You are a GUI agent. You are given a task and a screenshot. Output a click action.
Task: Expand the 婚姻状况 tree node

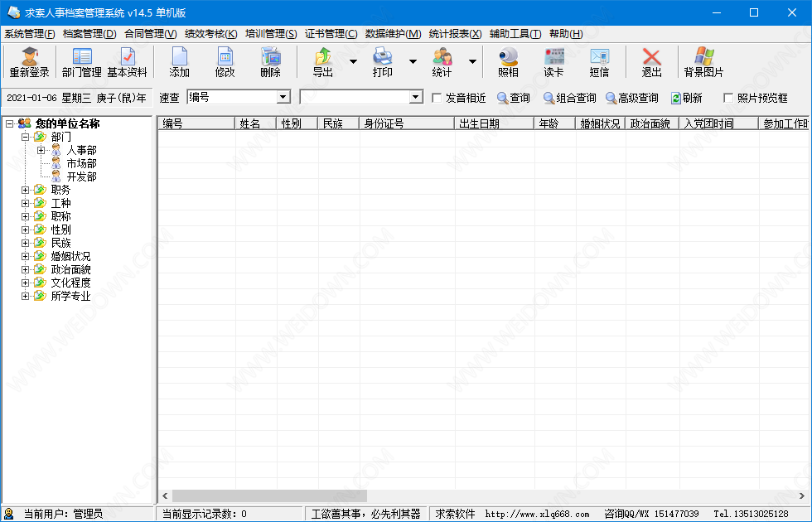[25, 256]
